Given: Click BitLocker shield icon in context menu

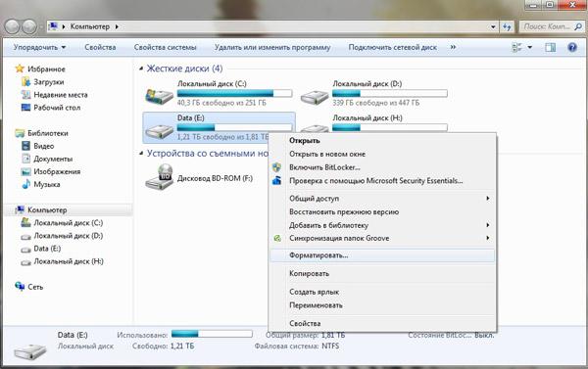Looking at the screenshot, I should click(x=277, y=167).
